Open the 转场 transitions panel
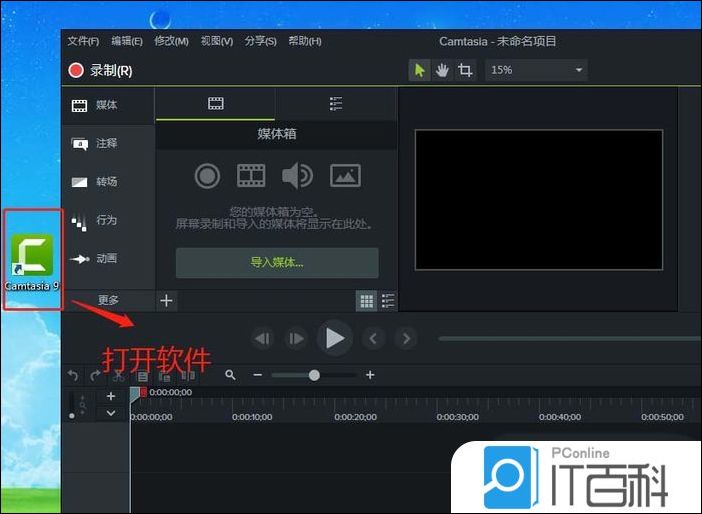 [108, 182]
